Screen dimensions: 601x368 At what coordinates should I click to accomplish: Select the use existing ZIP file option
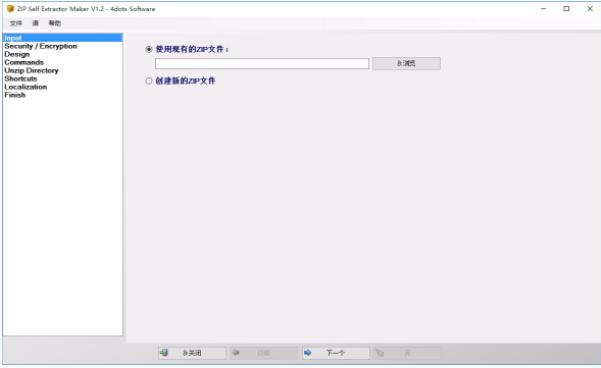149,49
